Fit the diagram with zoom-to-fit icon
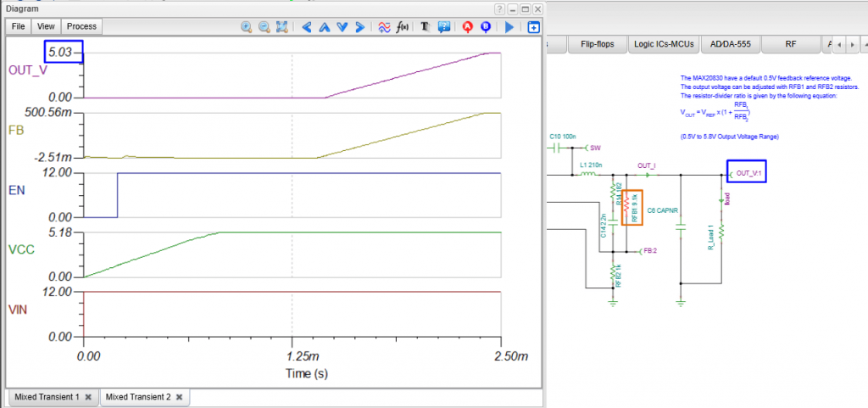 [x=282, y=27]
